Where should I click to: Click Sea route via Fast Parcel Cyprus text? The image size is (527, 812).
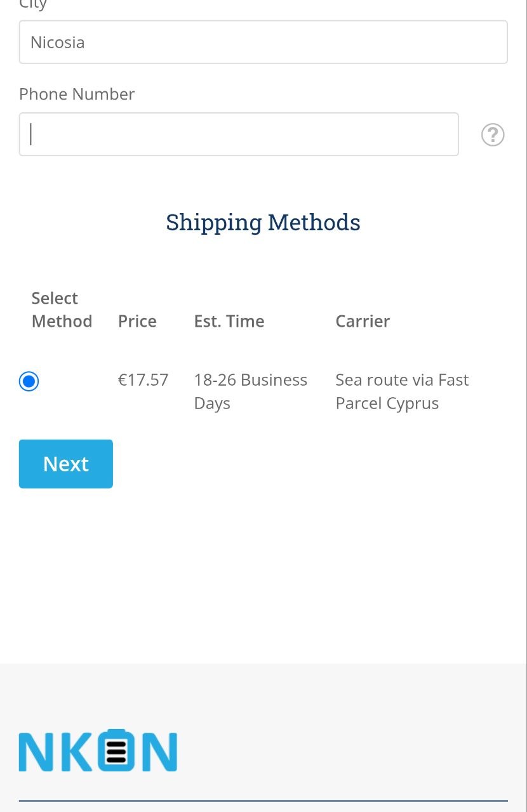(x=401, y=391)
